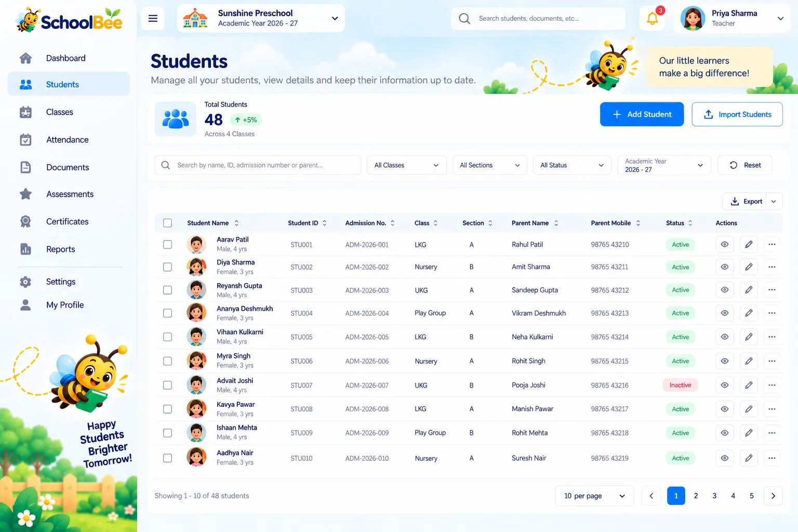The image size is (798, 532).
Task: Expand Export options arrow
Action: (774, 202)
